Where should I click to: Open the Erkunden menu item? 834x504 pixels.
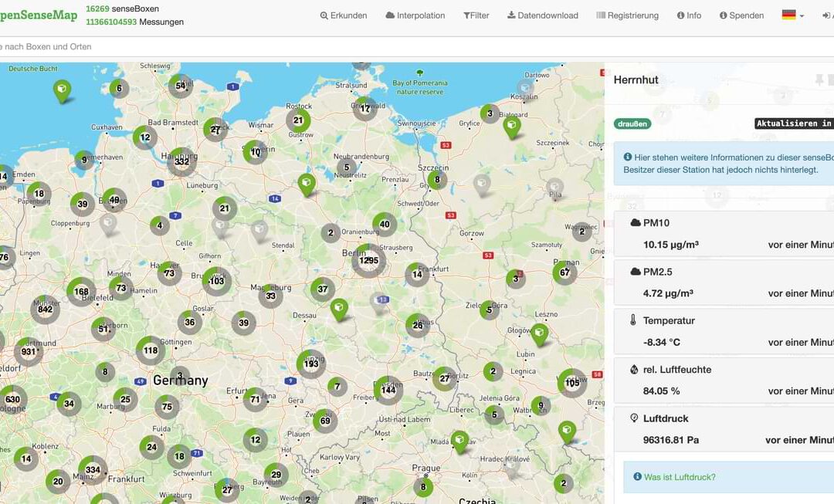344,15
